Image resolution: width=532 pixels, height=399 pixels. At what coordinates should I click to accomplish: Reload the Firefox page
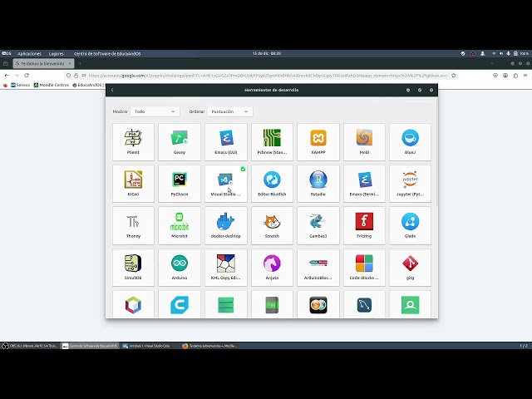pos(27,76)
